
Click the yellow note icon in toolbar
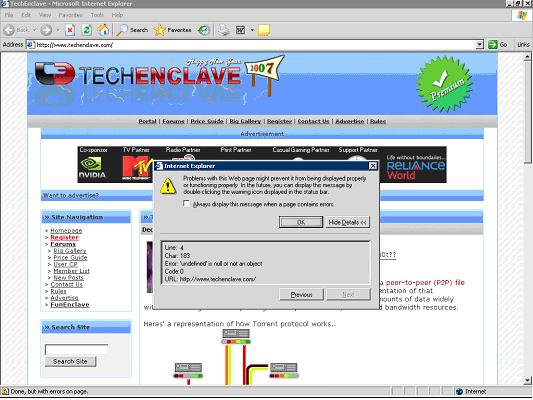click(264, 30)
